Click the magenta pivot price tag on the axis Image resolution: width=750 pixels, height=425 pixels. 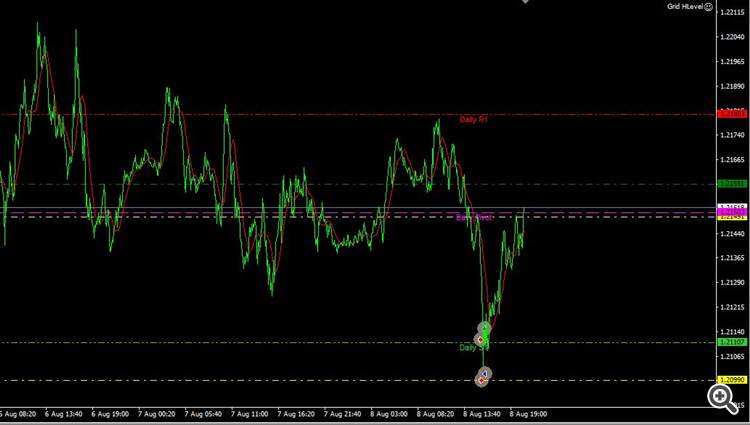click(x=732, y=212)
